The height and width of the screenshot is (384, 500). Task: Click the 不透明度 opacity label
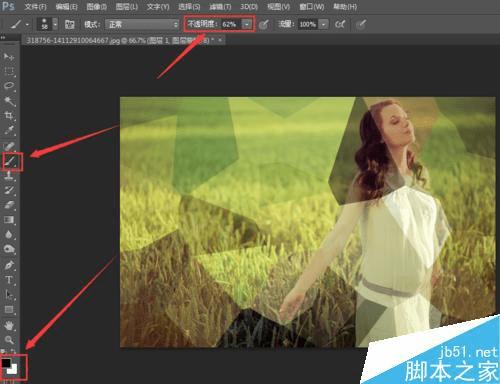(203, 24)
